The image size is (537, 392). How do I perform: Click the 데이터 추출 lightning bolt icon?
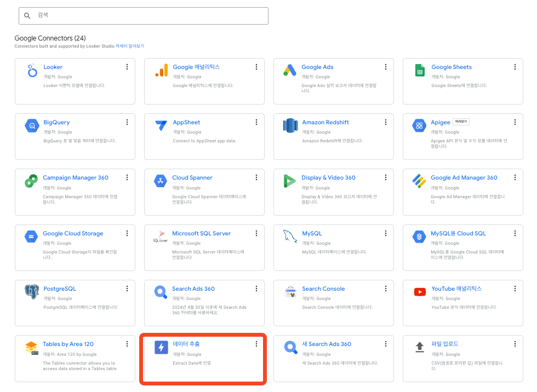161,348
